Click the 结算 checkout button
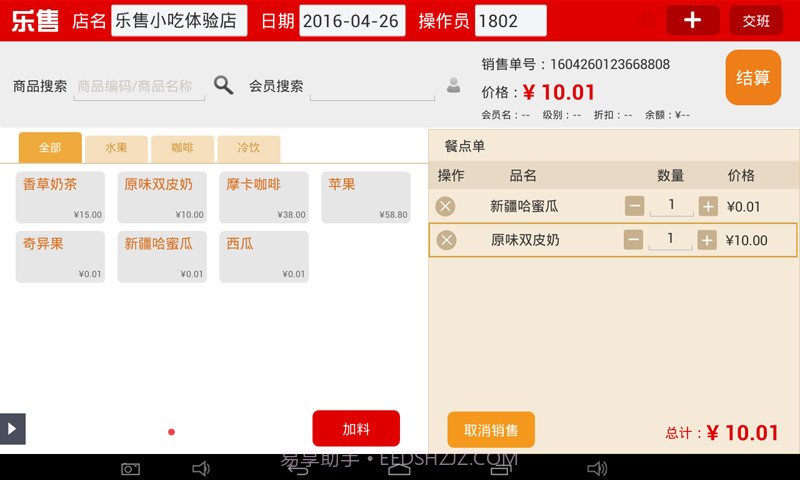Viewport: 800px width, 480px height. coord(753,78)
